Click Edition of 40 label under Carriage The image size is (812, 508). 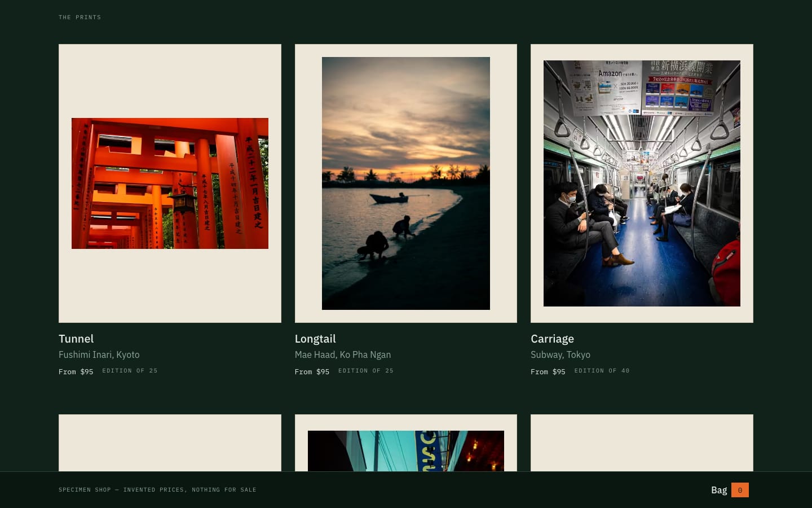pyautogui.click(x=602, y=371)
